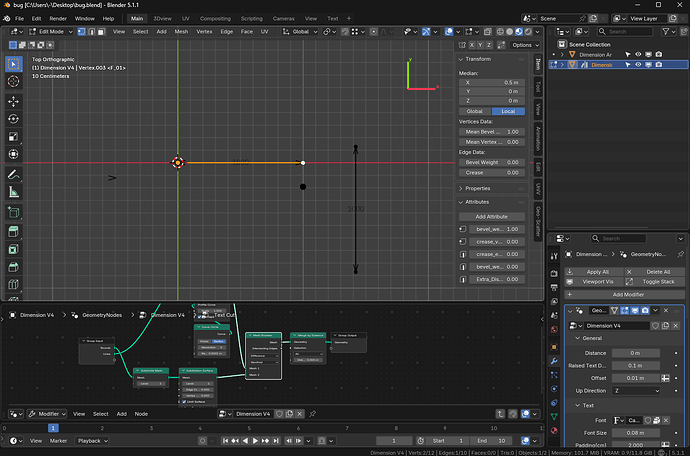
Task: Select the Inset Faces tool
Action: (14, 249)
